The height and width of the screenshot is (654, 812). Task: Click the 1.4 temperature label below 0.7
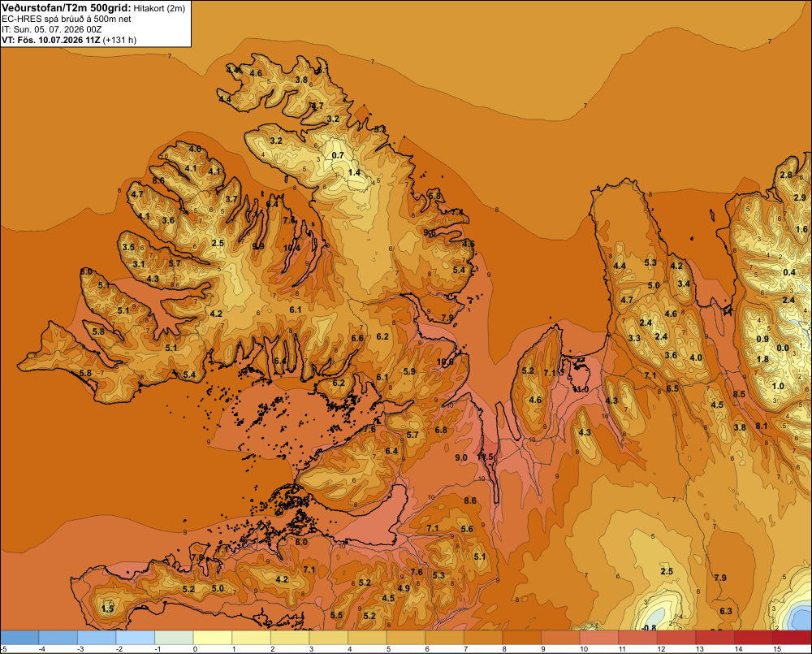354,172
